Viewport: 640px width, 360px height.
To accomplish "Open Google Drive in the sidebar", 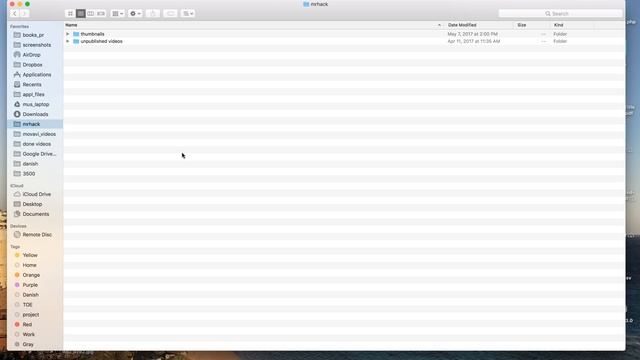I will pyautogui.click(x=35, y=154).
